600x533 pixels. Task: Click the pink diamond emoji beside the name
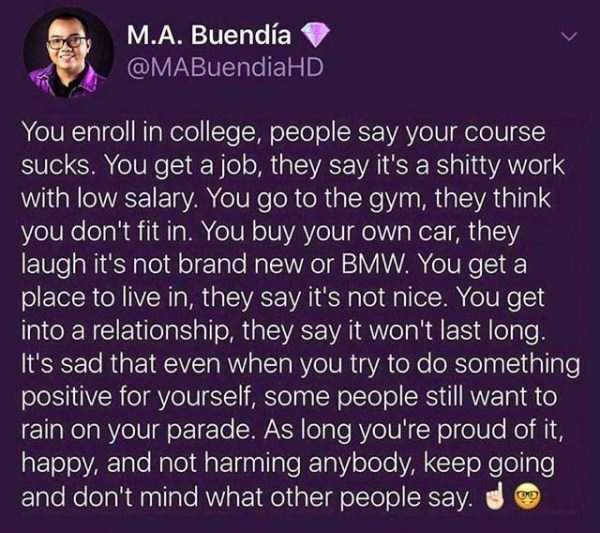pos(315,35)
